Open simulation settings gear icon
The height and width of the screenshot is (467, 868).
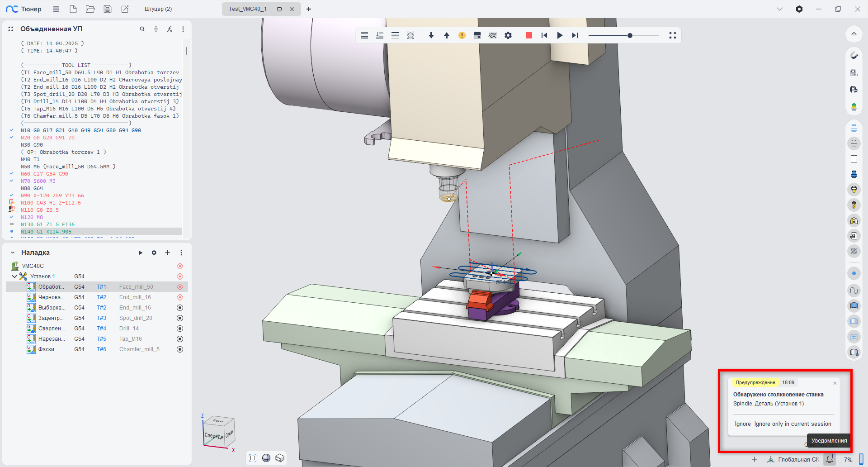[508, 35]
